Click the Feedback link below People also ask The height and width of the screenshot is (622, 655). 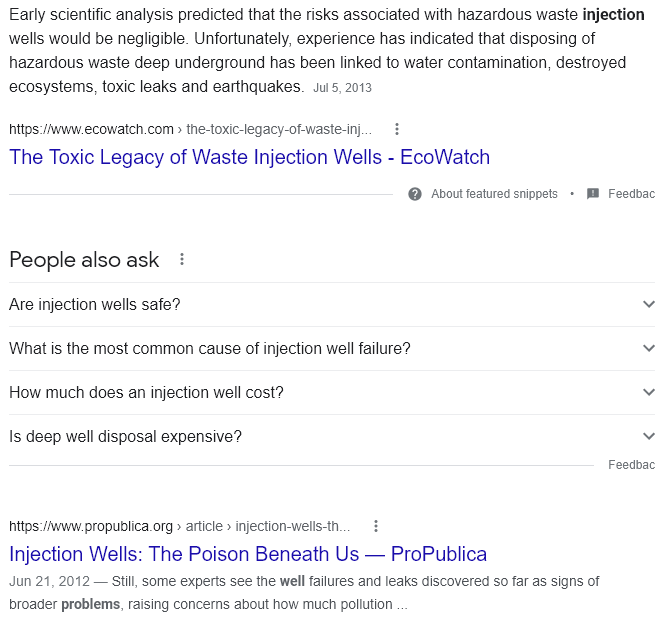(x=631, y=465)
